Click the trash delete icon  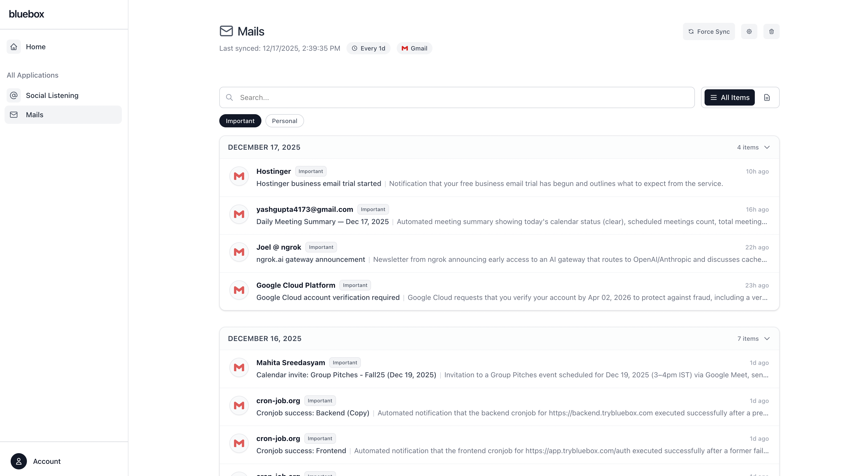771,31
